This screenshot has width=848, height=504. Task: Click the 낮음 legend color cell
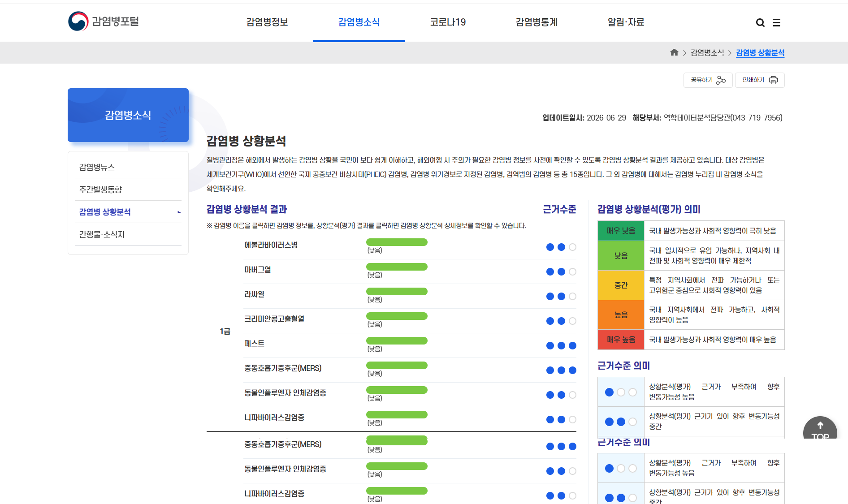pos(621,256)
